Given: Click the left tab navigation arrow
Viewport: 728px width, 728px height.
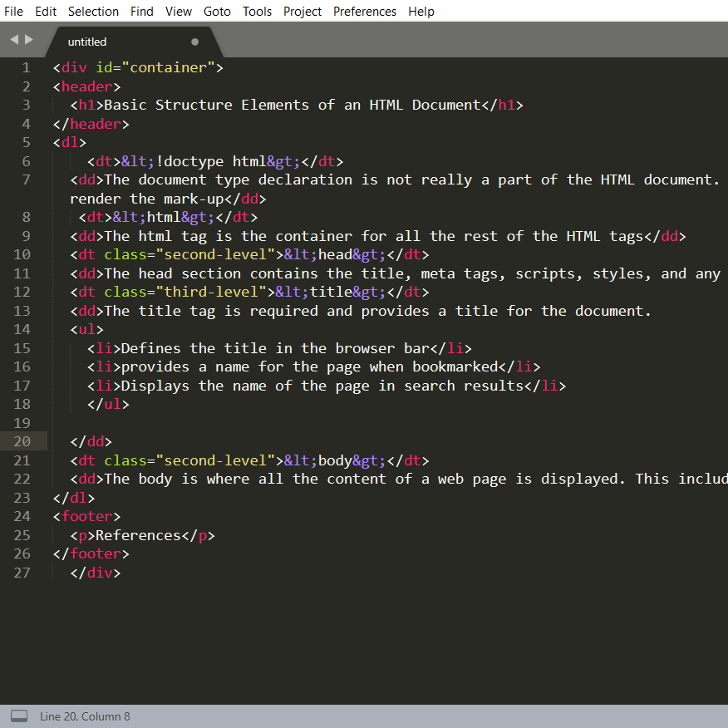Looking at the screenshot, I should 14,39.
